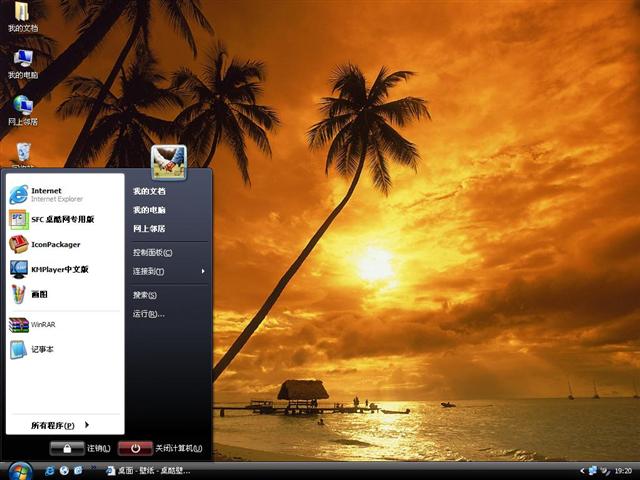Open the 画图 paint program
The image size is (640, 480).
point(64,294)
